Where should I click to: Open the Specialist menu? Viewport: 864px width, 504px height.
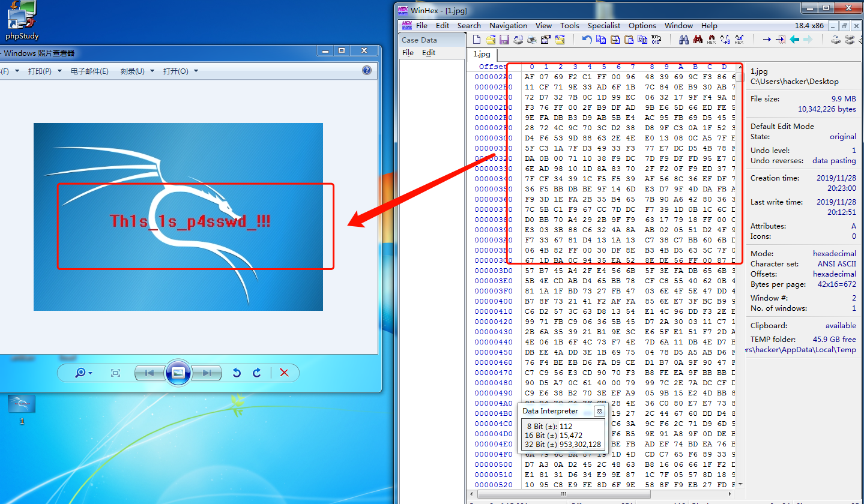[x=604, y=25]
